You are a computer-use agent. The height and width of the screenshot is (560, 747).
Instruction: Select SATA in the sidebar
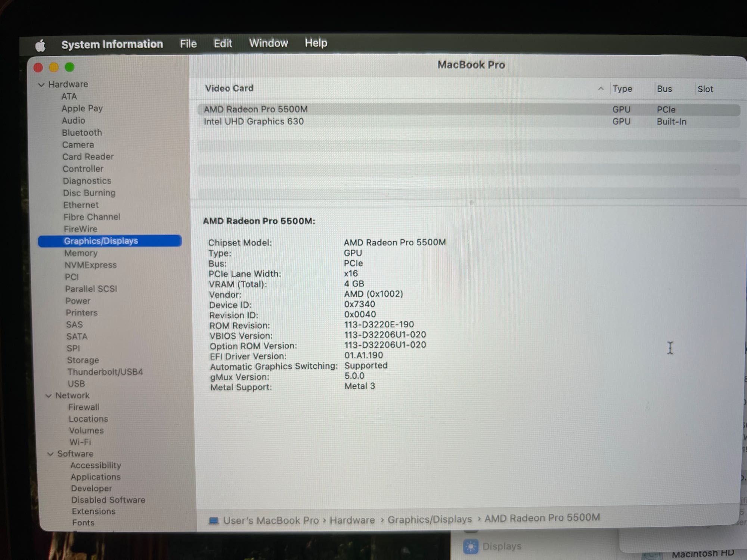pyautogui.click(x=77, y=337)
